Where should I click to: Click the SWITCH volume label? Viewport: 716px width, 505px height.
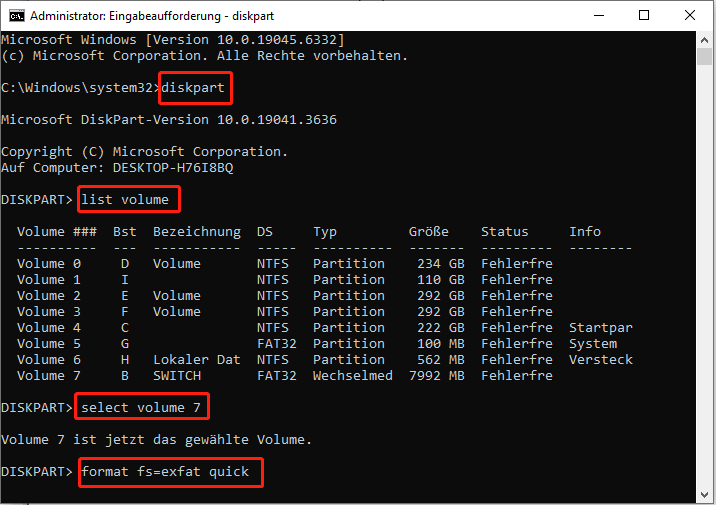(x=177, y=376)
